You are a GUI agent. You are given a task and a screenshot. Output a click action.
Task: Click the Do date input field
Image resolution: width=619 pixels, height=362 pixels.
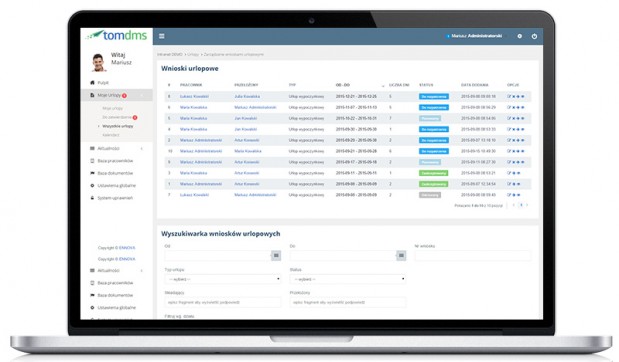tap(343, 255)
